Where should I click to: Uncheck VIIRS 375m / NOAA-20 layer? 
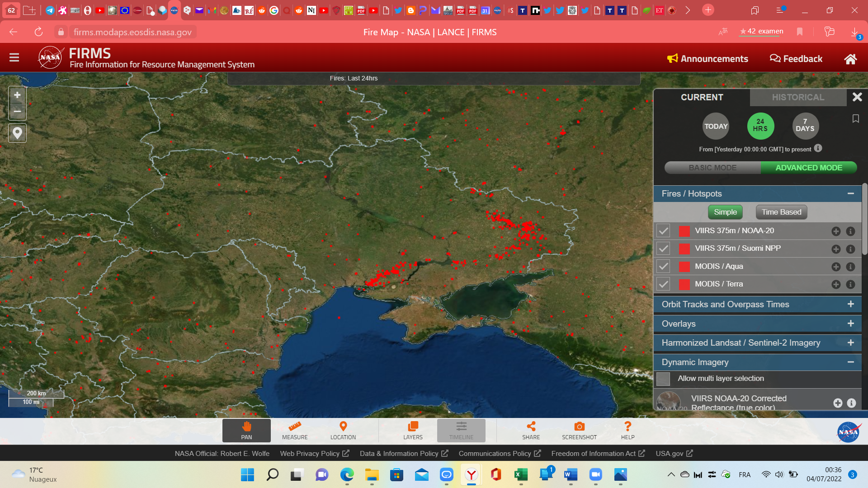[x=663, y=231]
